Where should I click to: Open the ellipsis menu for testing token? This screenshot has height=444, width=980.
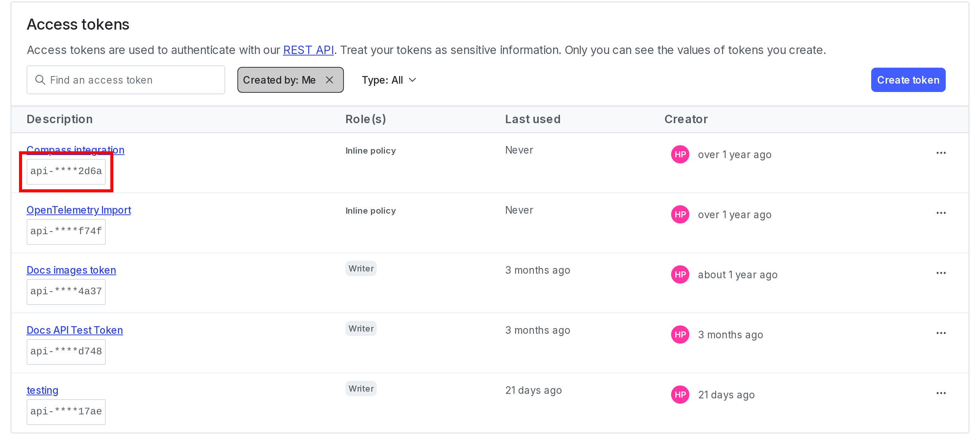pos(941,393)
